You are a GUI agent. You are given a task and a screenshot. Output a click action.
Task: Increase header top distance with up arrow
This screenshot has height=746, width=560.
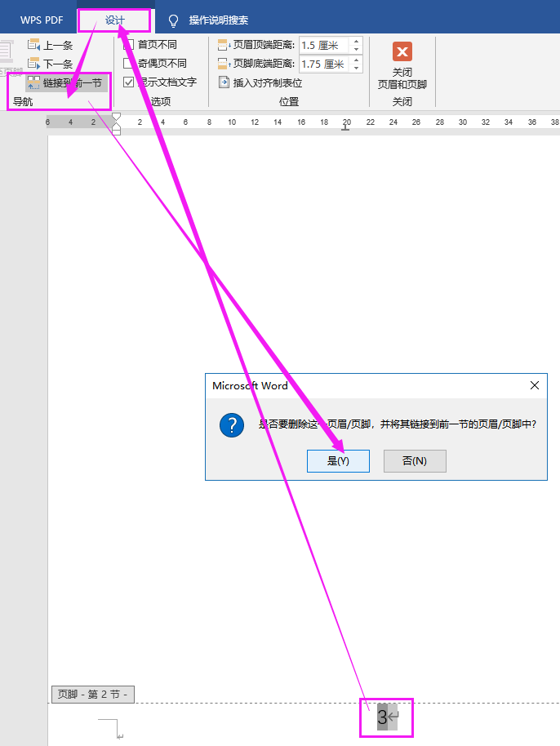click(356, 42)
